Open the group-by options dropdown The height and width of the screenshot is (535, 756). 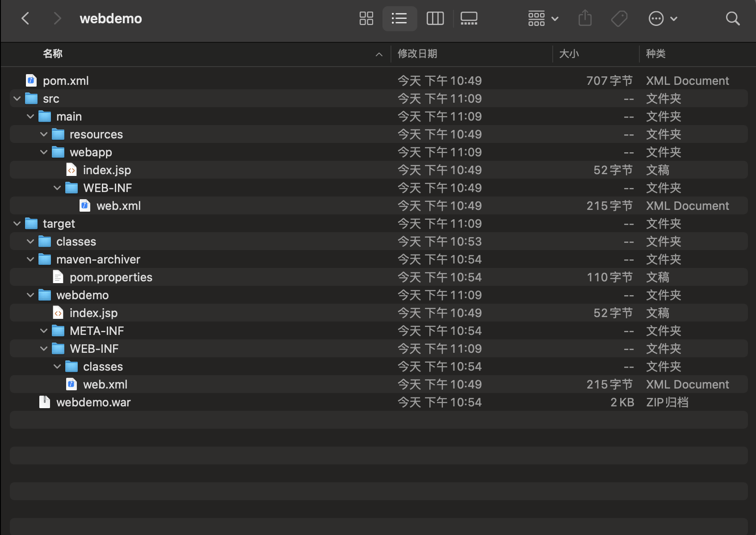pos(543,18)
